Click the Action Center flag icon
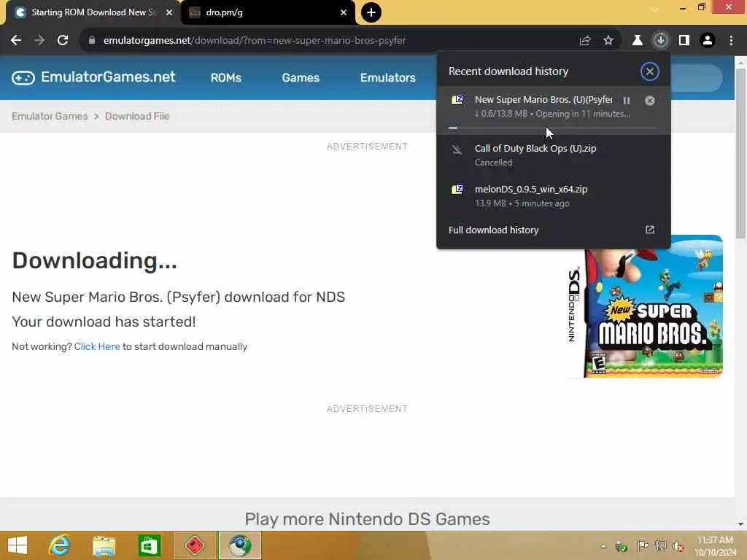The width and height of the screenshot is (747, 560). point(642,546)
